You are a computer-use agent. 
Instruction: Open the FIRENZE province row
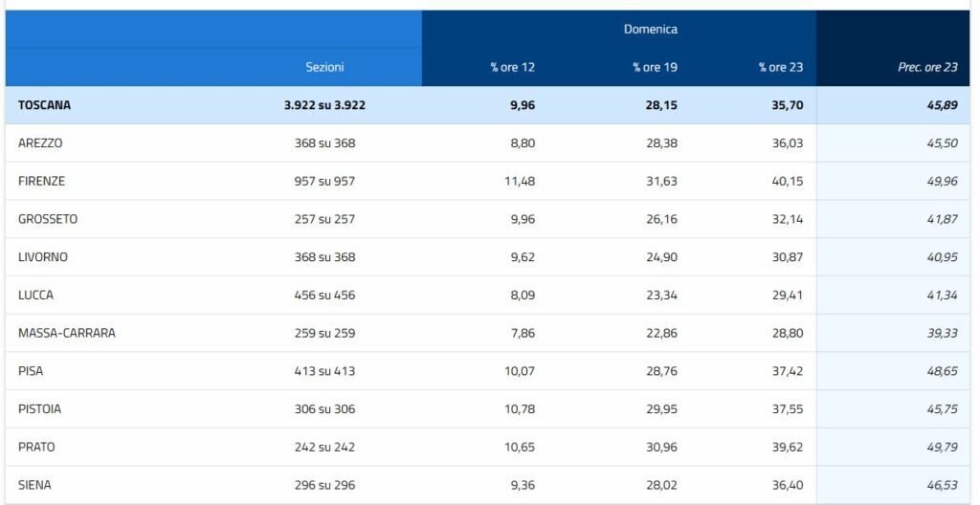(x=487, y=182)
